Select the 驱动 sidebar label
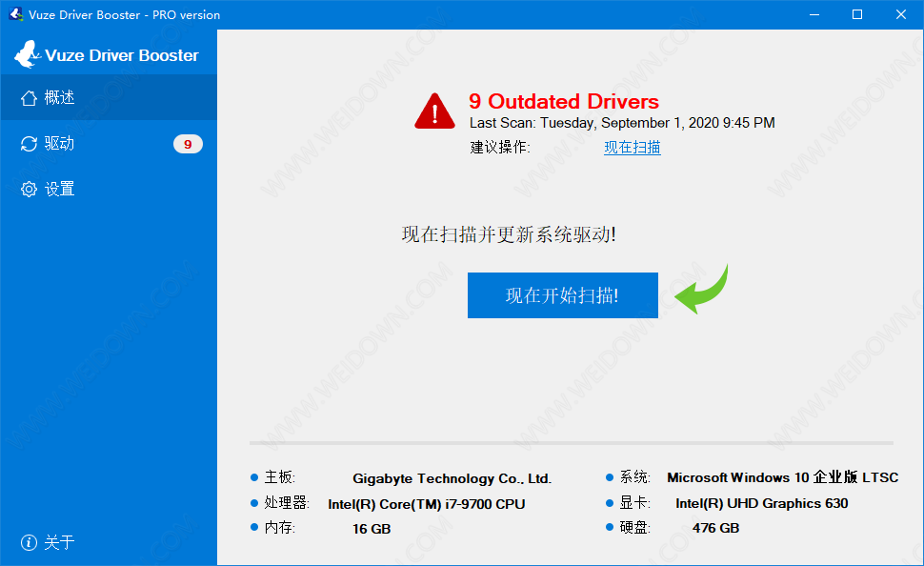This screenshot has width=924, height=566. 59,144
